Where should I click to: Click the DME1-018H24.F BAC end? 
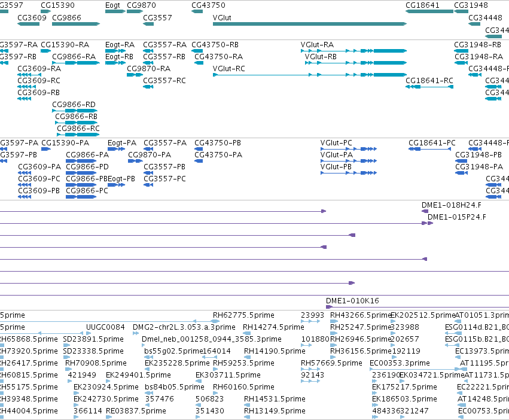[425, 211]
